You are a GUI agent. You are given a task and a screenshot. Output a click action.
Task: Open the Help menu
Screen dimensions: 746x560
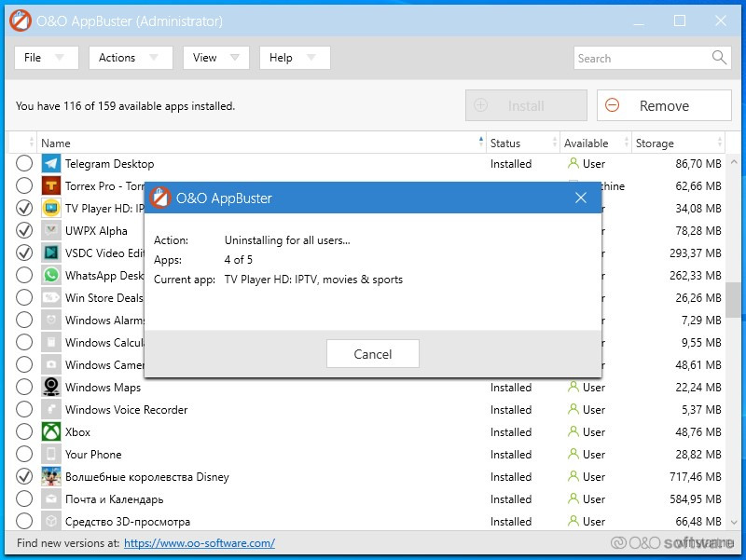295,58
